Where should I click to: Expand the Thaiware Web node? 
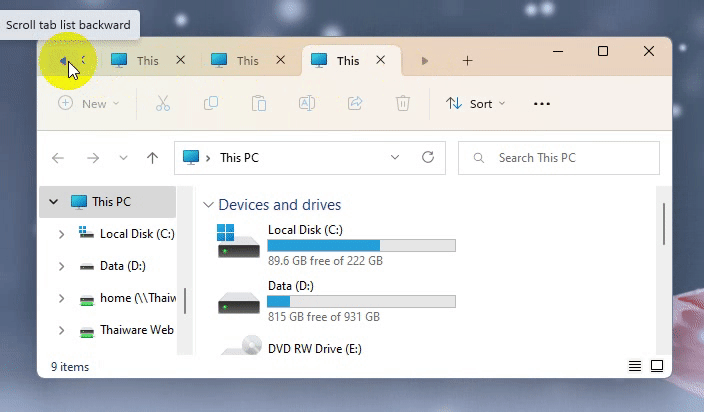62,331
